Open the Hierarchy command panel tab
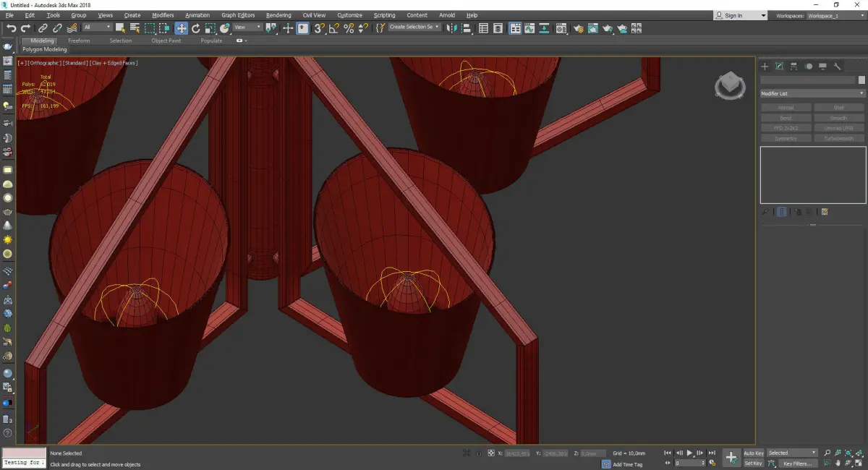The image size is (868, 470). [794, 67]
